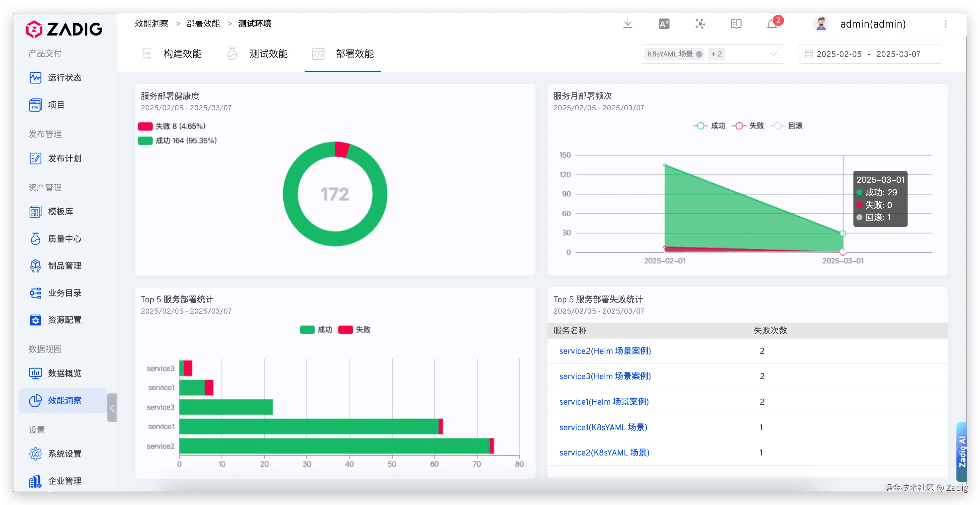Click the date range picker field
This screenshot has width=980, height=505.
point(870,54)
